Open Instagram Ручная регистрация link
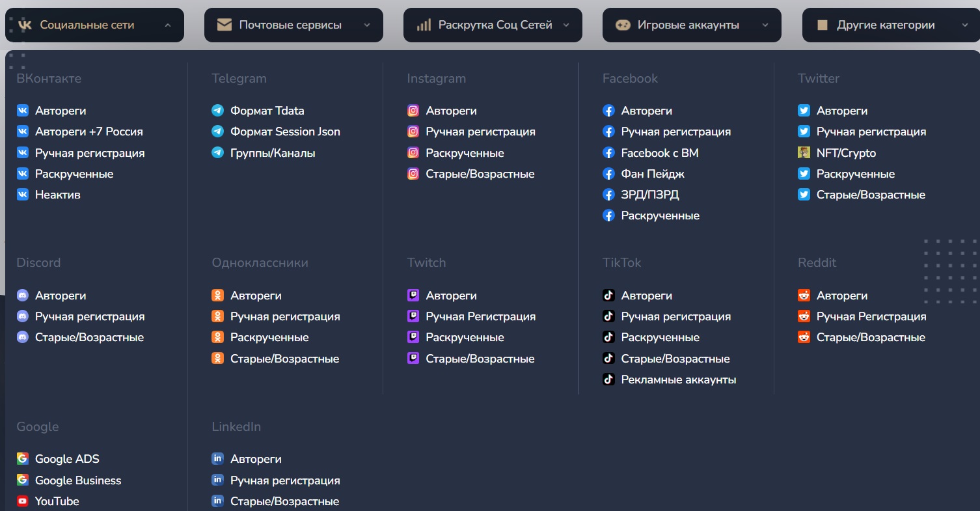 click(481, 131)
